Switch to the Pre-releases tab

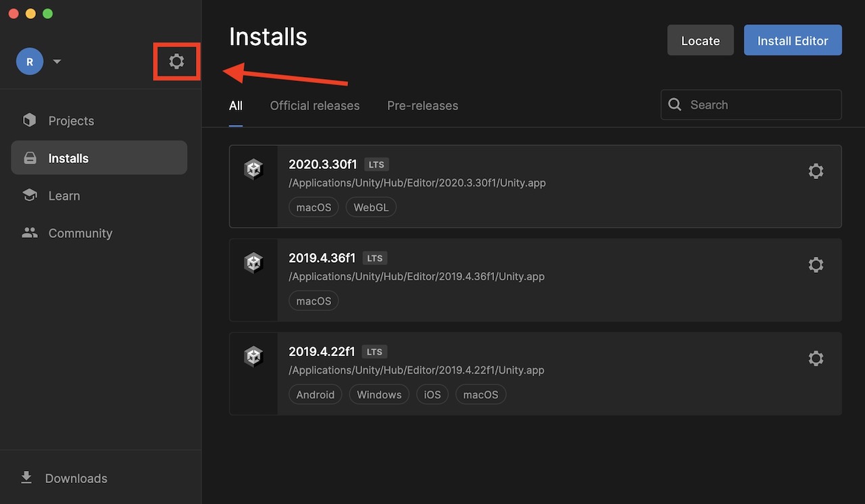(422, 105)
